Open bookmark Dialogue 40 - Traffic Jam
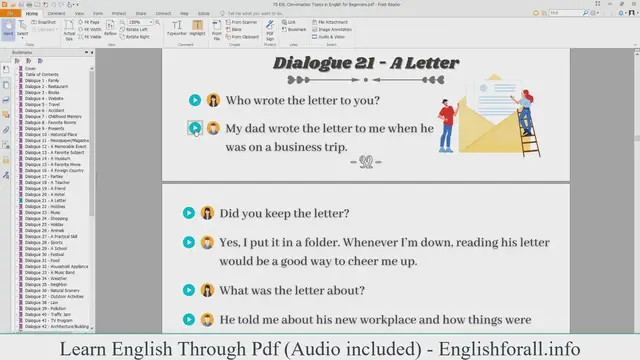640x360 pixels. tap(47, 314)
